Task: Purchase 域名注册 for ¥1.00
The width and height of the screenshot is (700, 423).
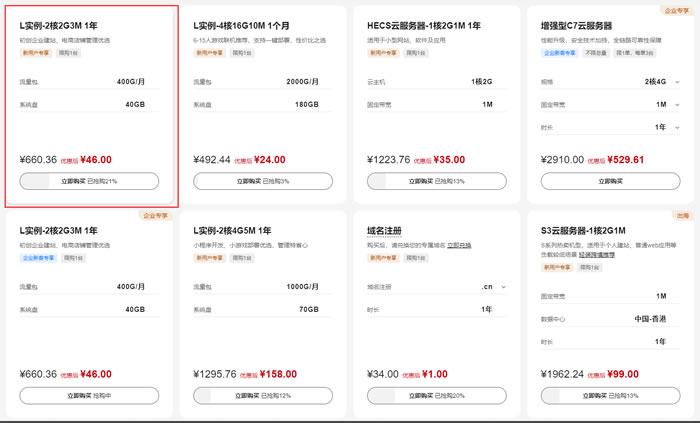Action: tap(436, 396)
